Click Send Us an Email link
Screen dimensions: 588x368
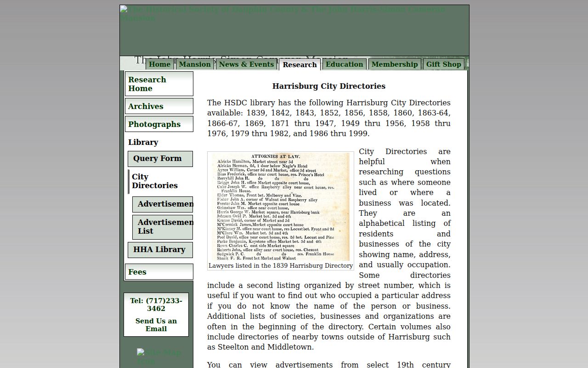[x=156, y=325]
